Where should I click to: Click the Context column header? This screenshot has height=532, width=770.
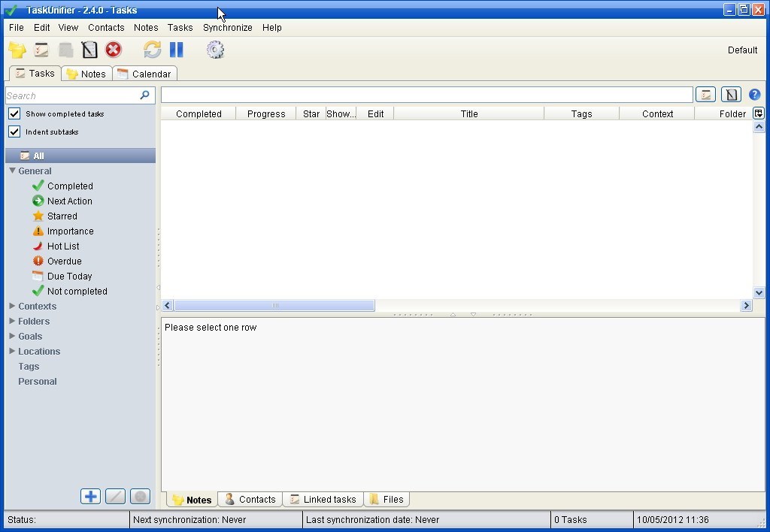tap(657, 114)
